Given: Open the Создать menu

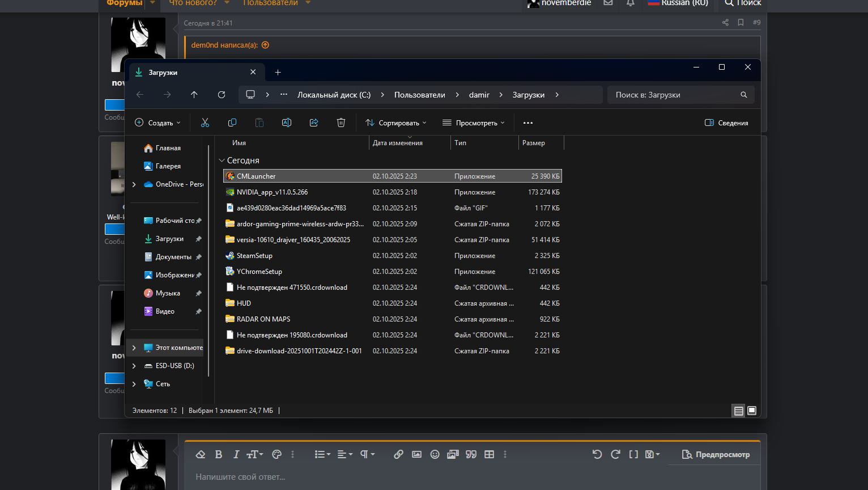Looking at the screenshot, I should [158, 122].
